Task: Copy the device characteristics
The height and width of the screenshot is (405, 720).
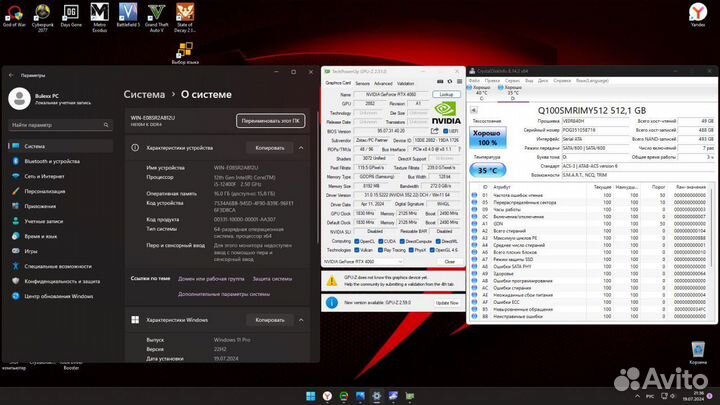Action: coord(270,148)
